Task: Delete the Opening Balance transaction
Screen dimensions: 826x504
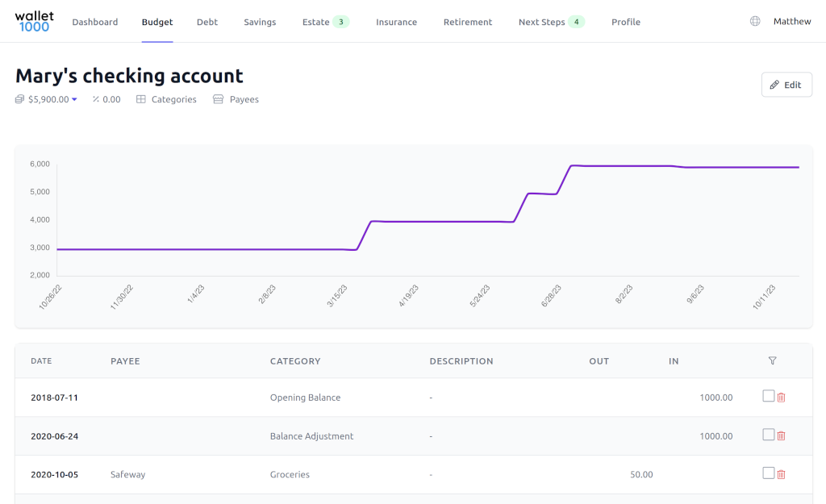Action: pos(781,398)
